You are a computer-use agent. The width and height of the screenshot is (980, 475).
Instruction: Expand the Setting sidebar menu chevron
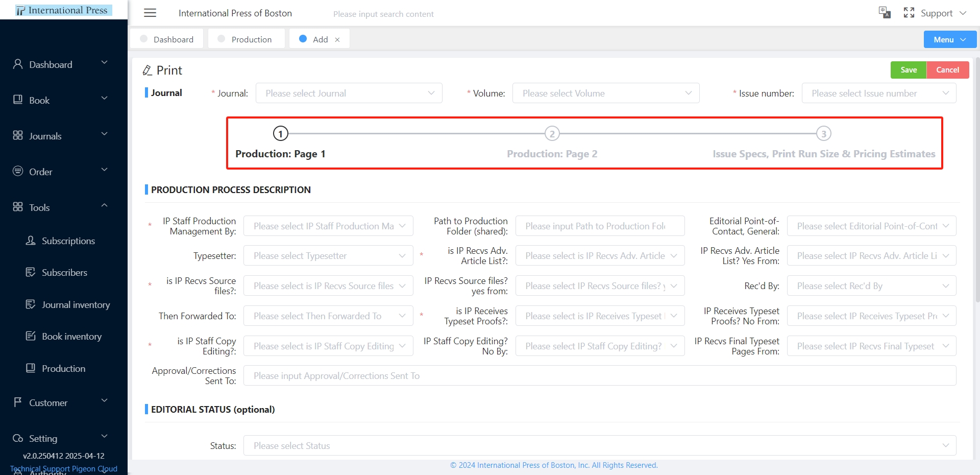(105, 436)
